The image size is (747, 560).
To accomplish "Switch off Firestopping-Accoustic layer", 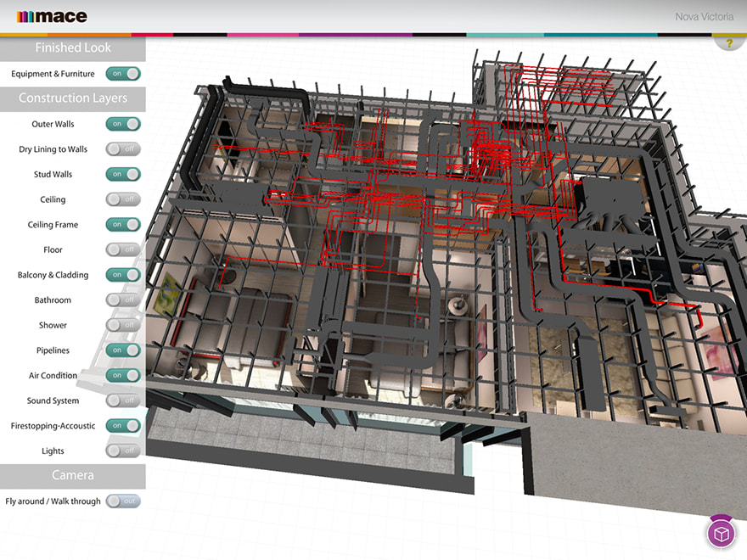I will (123, 425).
